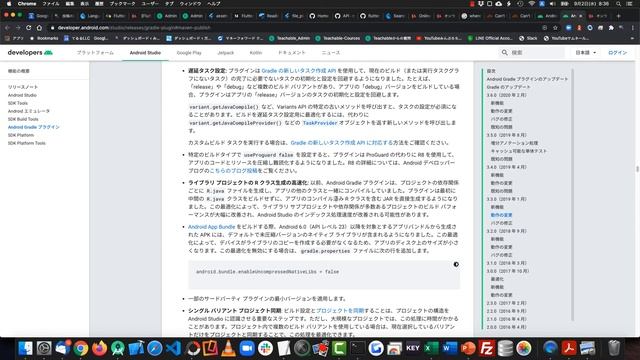Open the Teachable_Admin bookmark
The height and width of the screenshot is (360, 640).
(289, 38)
